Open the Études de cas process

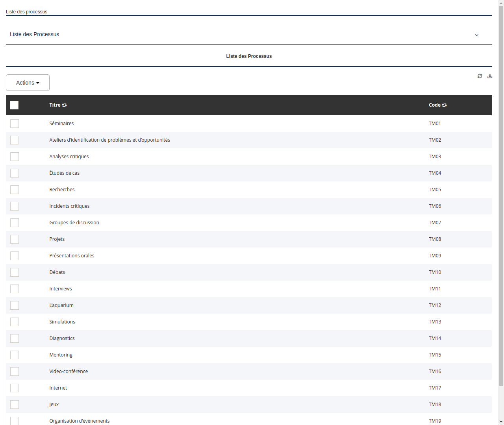click(64, 173)
